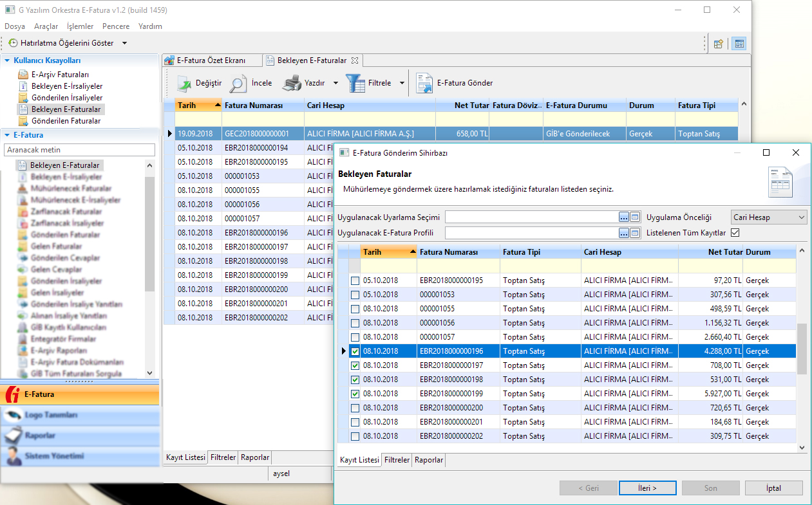This screenshot has height=505, width=812.
Task: Open Hatırlatma Öğelerini Göster clock icon
Action: pos(13,43)
